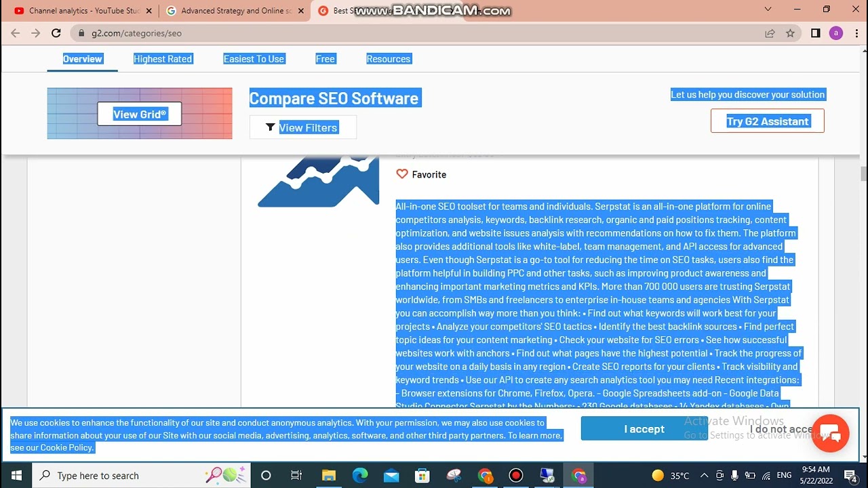Viewport: 868px width, 488px height.
Task: Click the share page icon in address bar
Action: [x=770, y=33]
